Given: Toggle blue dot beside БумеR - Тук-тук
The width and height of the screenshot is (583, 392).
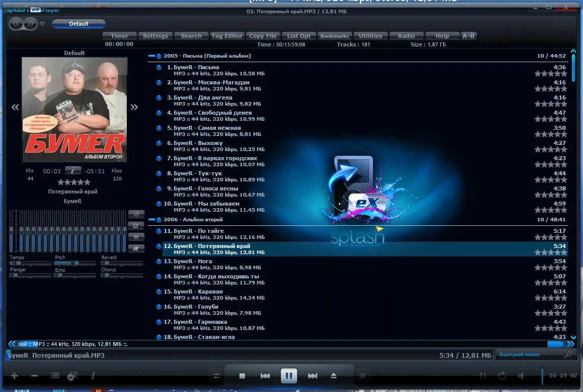Looking at the screenshot, I should coord(159,173).
